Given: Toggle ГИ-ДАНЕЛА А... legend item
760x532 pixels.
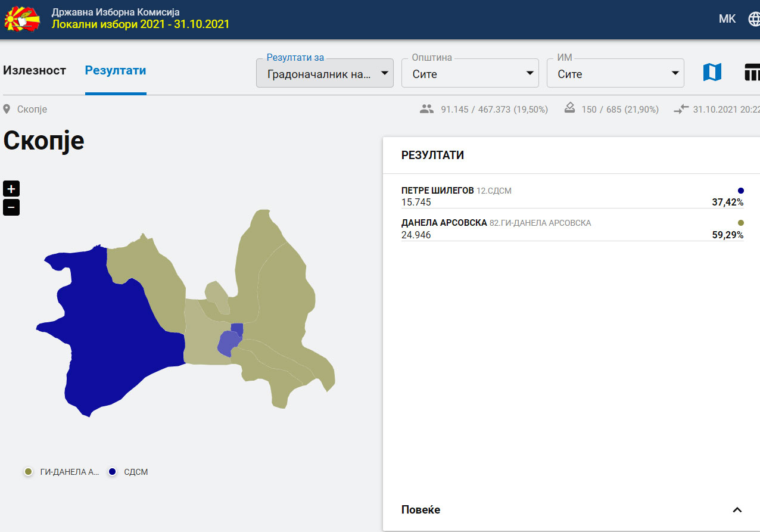Looking at the screenshot, I should (61, 472).
